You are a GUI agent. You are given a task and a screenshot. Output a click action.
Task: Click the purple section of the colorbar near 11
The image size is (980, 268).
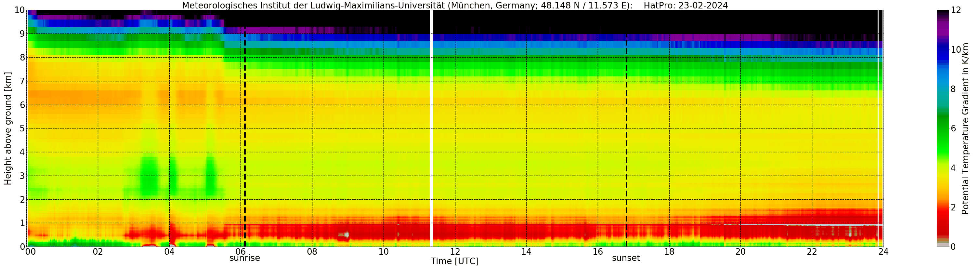[943, 30]
